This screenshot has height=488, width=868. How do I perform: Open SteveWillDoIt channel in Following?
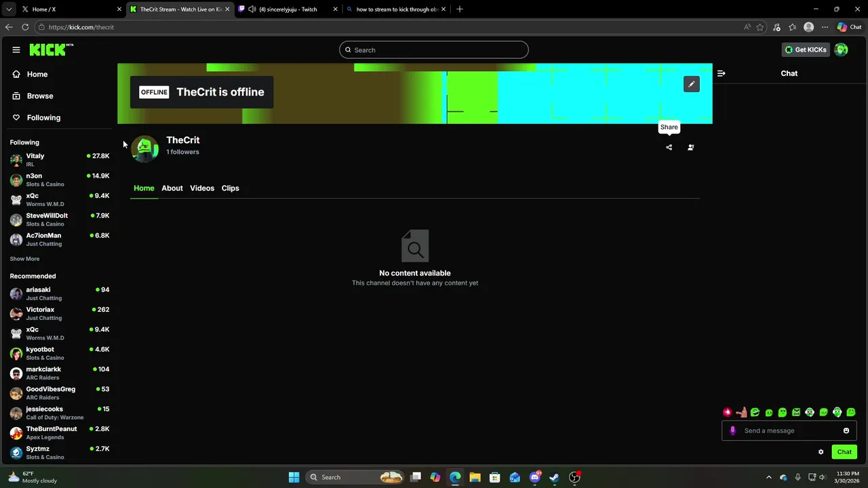60,220
